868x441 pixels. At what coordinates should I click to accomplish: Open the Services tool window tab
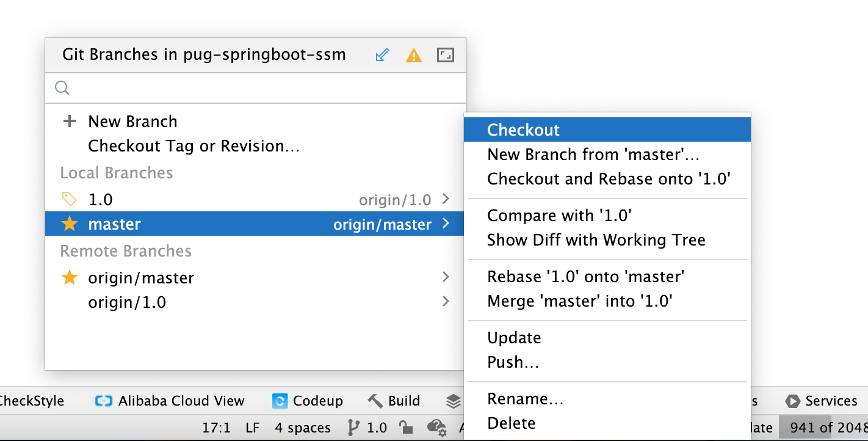(823, 401)
